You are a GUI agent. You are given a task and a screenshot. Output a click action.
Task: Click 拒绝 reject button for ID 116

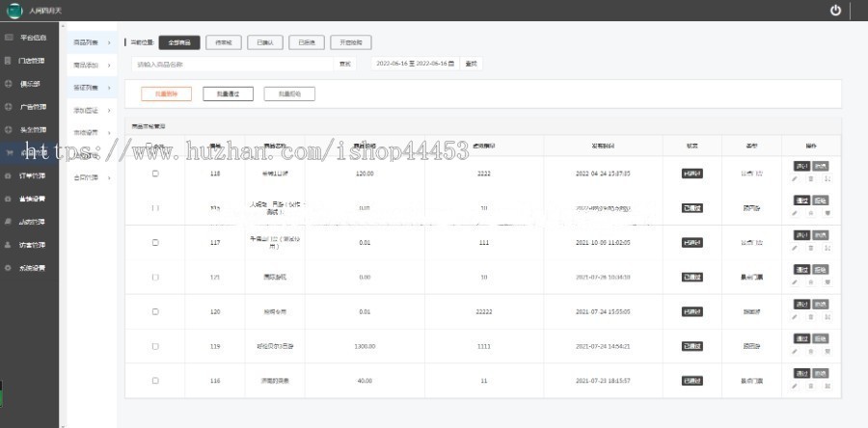pyautogui.click(x=821, y=373)
